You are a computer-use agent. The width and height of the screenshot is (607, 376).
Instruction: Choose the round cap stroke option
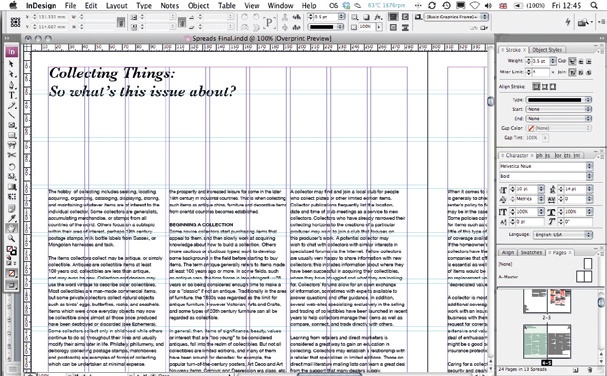coord(581,61)
